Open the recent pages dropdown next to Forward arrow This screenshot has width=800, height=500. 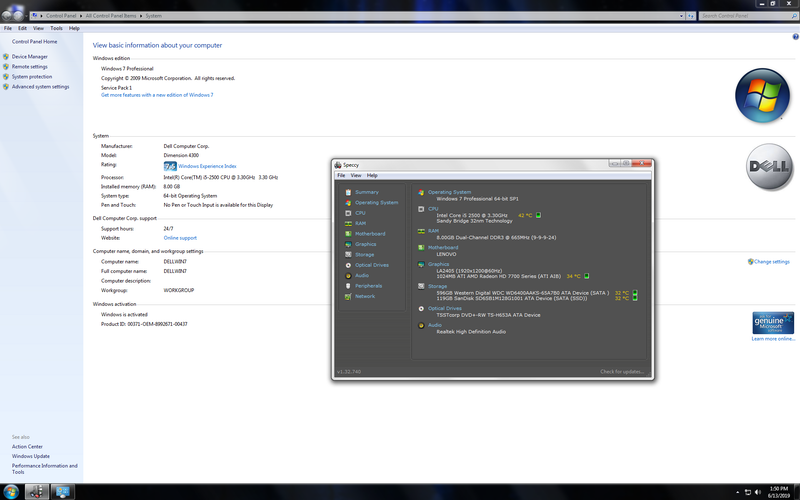(x=26, y=16)
